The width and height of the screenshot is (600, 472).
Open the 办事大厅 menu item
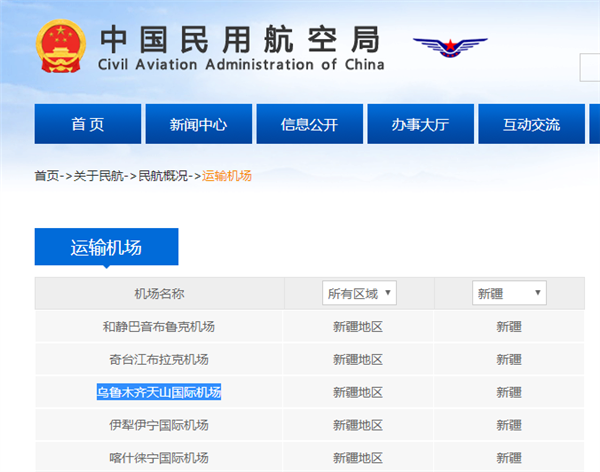(x=421, y=124)
